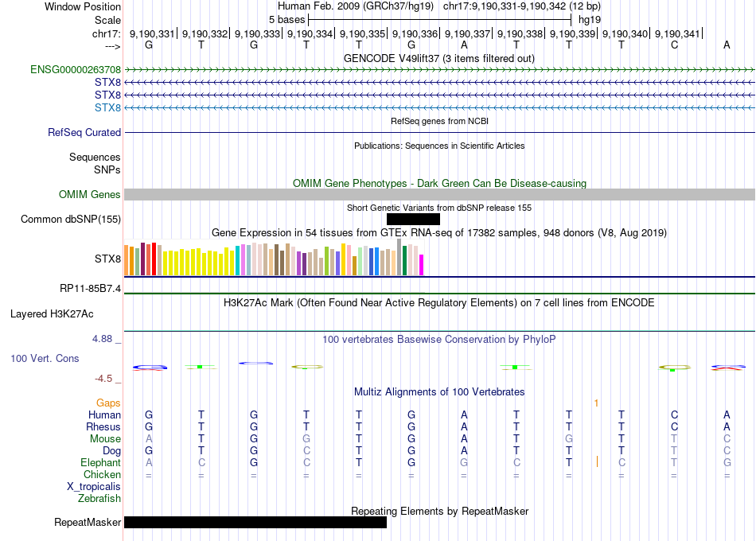Open the RefSeq Curated track label

tap(84, 132)
